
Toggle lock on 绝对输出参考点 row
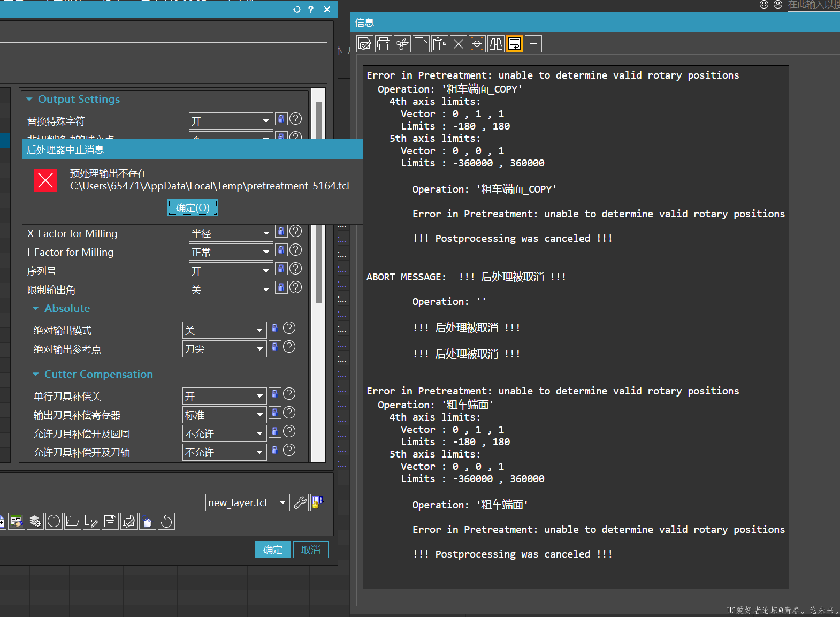[x=275, y=347]
